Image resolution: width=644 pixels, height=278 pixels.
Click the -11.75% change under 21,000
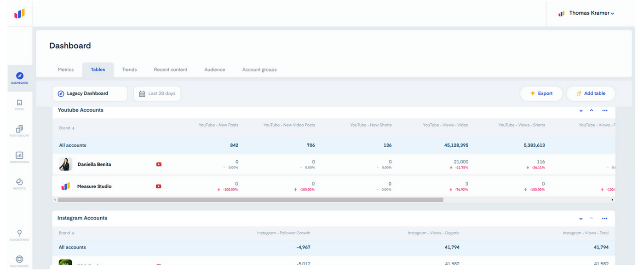(x=459, y=168)
